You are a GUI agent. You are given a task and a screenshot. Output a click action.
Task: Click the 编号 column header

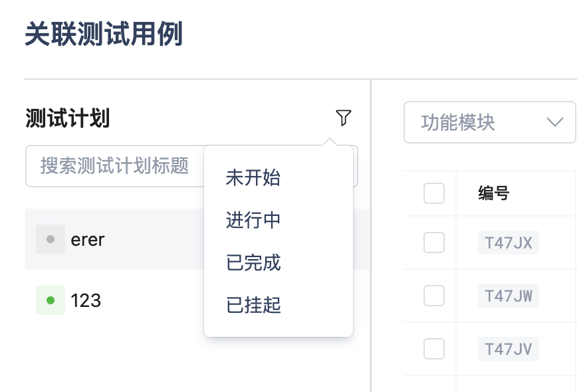(x=493, y=193)
